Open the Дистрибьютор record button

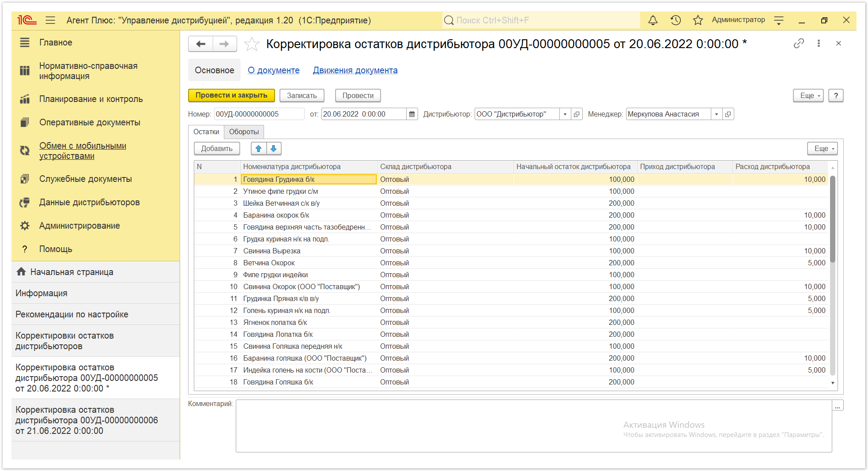tap(577, 114)
